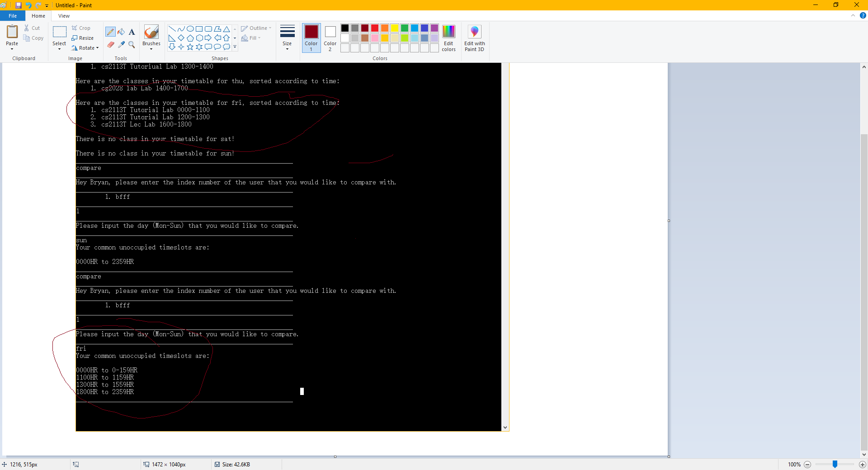
Task: Click Edit with Paint 3D
Action: coord(474,38)
